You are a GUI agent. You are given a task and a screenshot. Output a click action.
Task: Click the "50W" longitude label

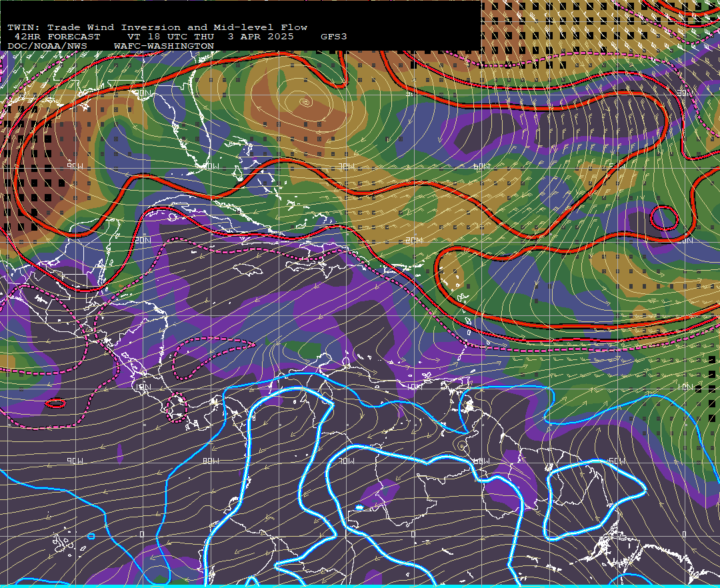point(617,461)
